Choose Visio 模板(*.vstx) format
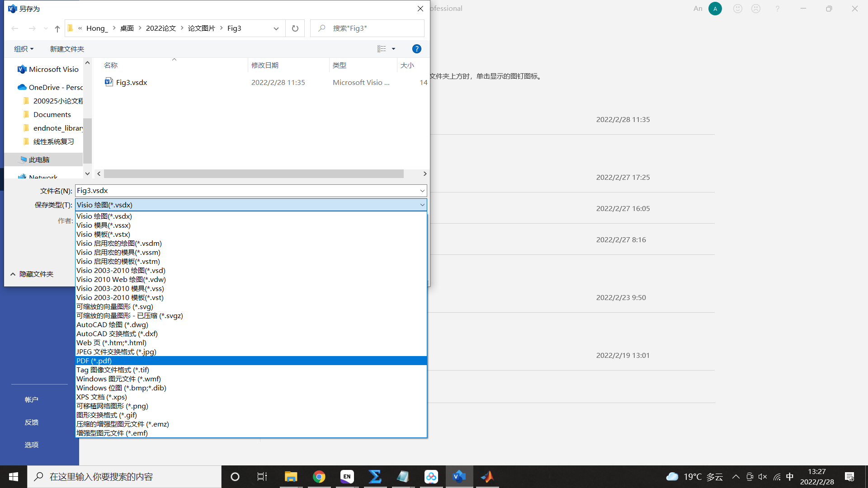Viewport: 868px width, 488px height. tap(251, 234)
